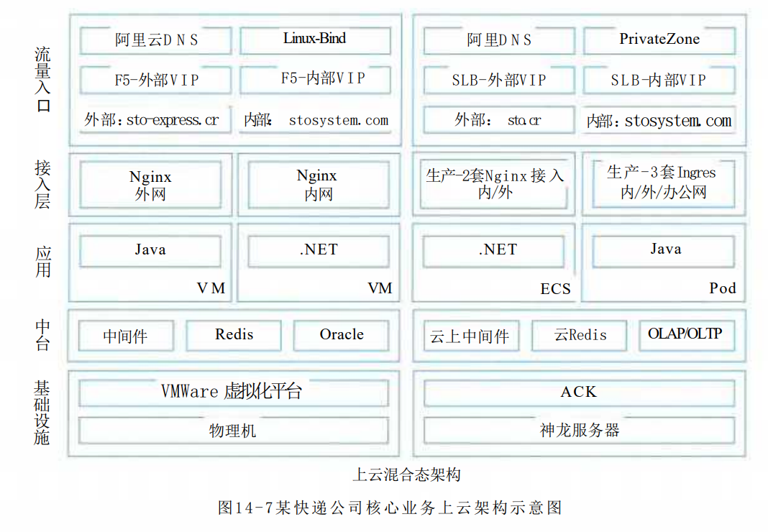Select the 云上中间件 box
Screen dimensions: 768x532
tap(471, 336)
